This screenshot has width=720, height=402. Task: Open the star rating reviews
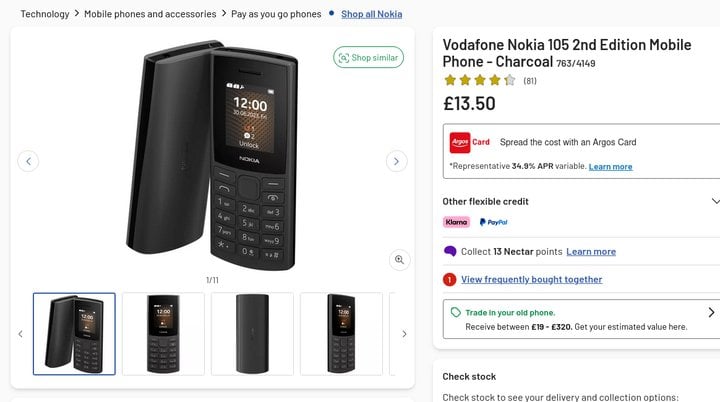(x=480, y=81)
